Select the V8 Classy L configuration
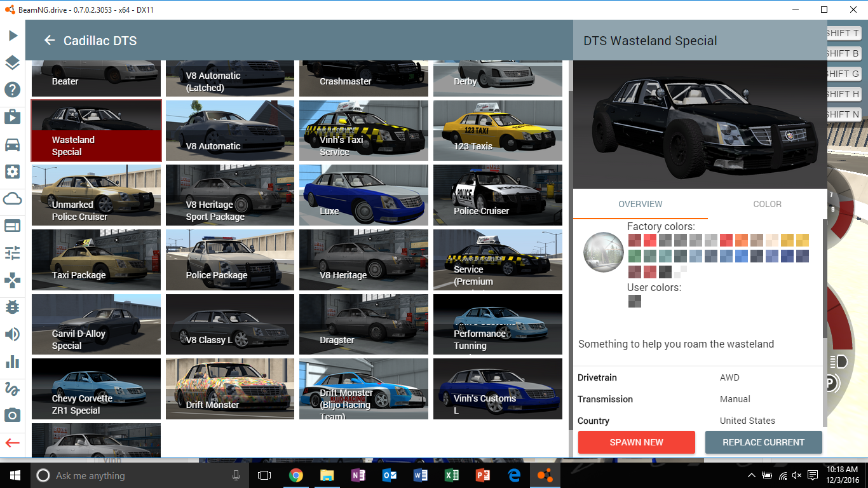This screenshot has width=868, height=488. click(x=230, y=324)
